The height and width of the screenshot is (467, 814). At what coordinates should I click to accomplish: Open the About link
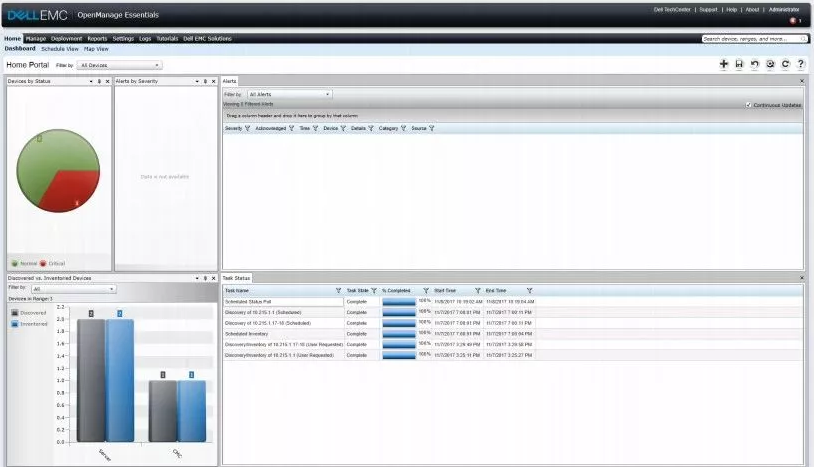(752, 10)
